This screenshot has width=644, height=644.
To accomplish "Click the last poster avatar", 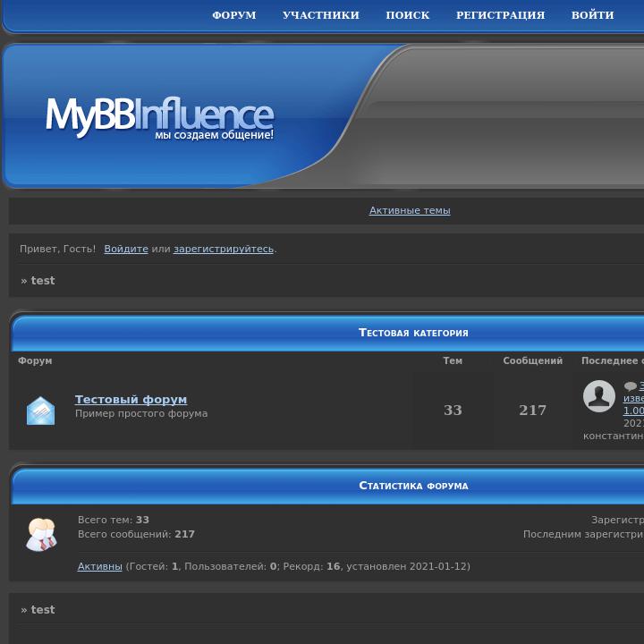I will (x=598, y=396).
